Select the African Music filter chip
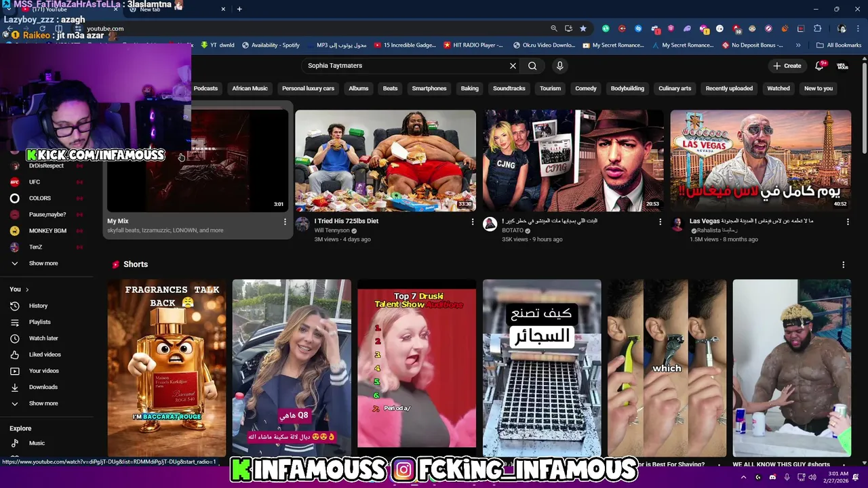Viewport: 868px width, 488px height. pyautogui.click(x=250, y=88)
